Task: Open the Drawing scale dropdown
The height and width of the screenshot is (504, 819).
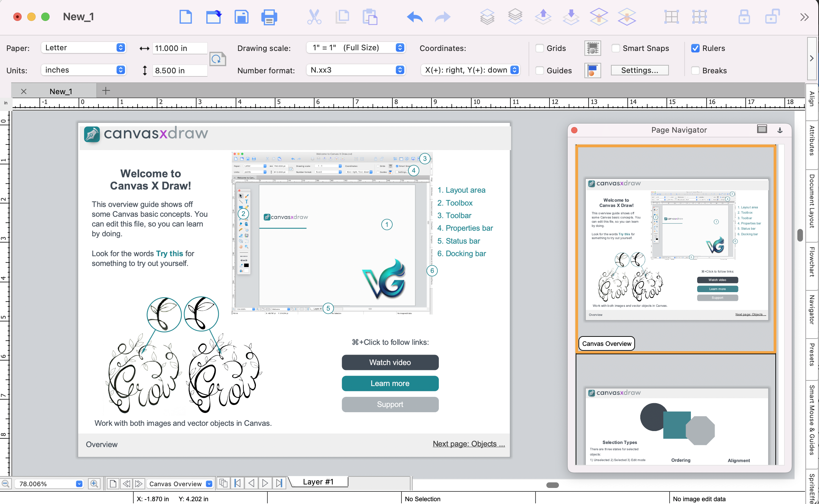Action: click(x=356, y=48)
